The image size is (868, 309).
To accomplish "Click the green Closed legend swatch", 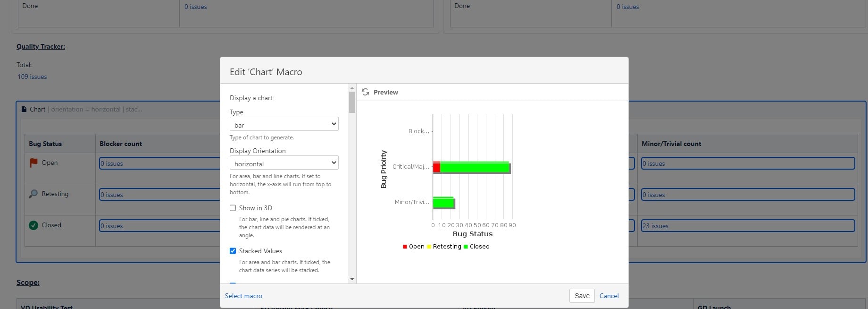I will point(466,247).
